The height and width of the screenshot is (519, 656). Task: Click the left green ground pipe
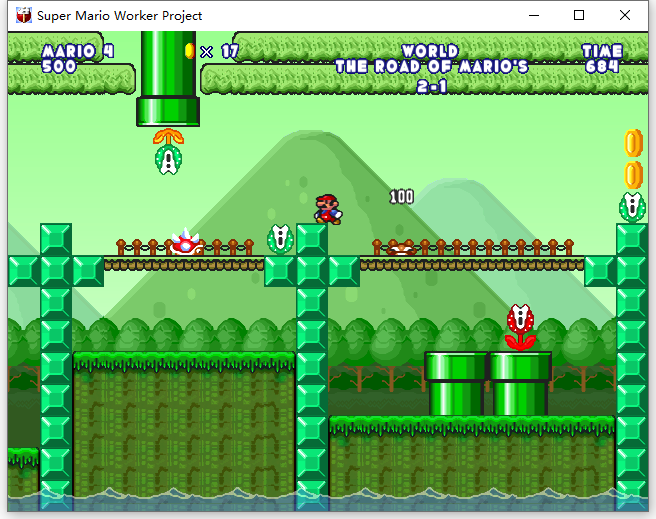[x=456, y=383]
